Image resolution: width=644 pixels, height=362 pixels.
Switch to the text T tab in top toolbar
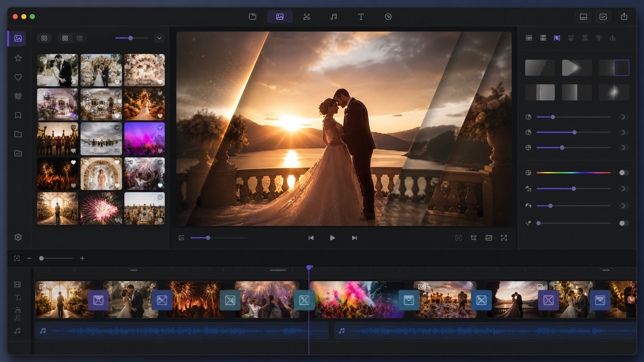click(361, 17)
